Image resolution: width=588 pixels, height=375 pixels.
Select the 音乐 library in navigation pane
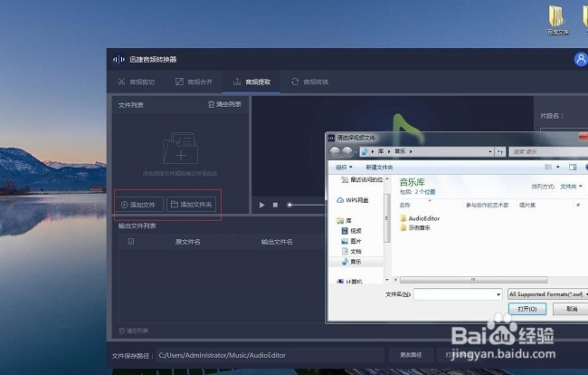(351, 262)
